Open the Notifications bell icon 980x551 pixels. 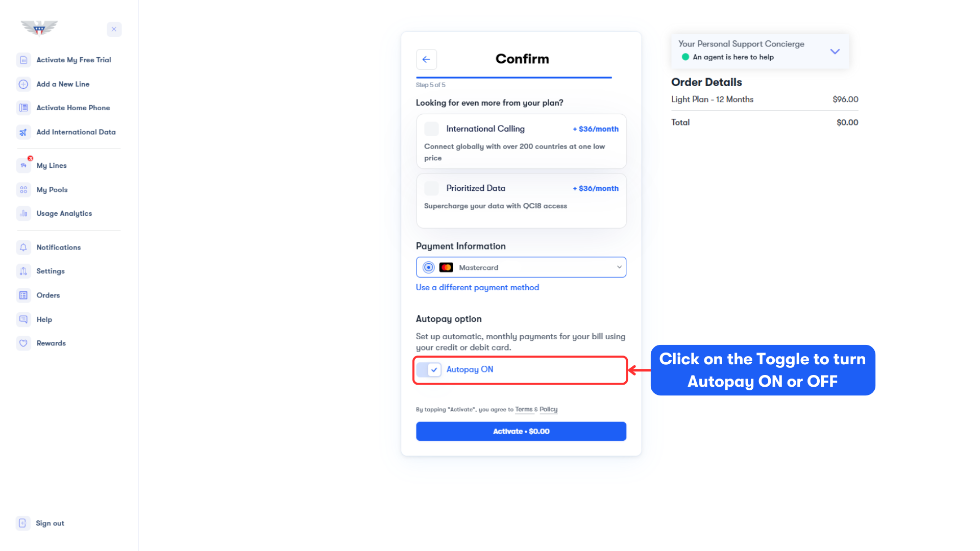(x=23, y=247)
